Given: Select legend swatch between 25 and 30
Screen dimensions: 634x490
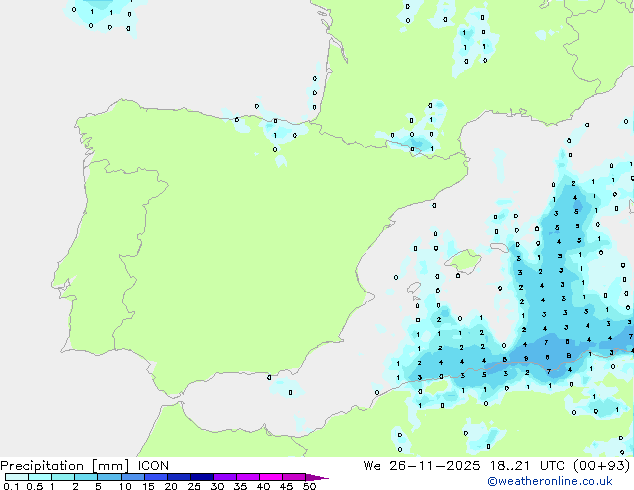Looking at the screenshot, I should [x=202, y=477].
